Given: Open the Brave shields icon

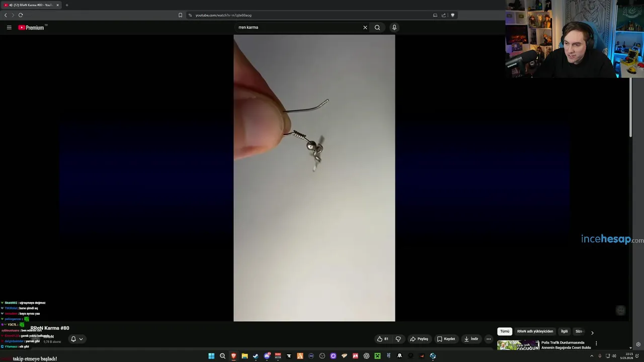Looking at the screenshot, I should (x=452, y=15).
